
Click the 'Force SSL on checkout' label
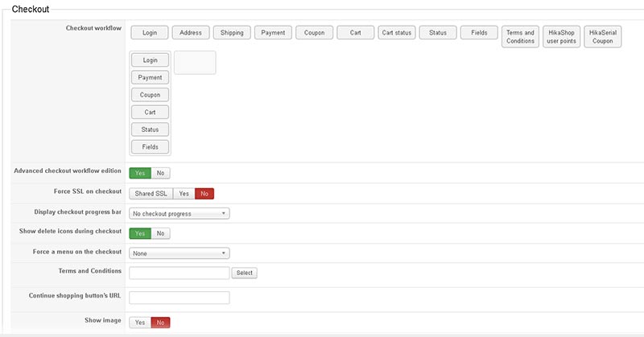(x=88, y=191)
